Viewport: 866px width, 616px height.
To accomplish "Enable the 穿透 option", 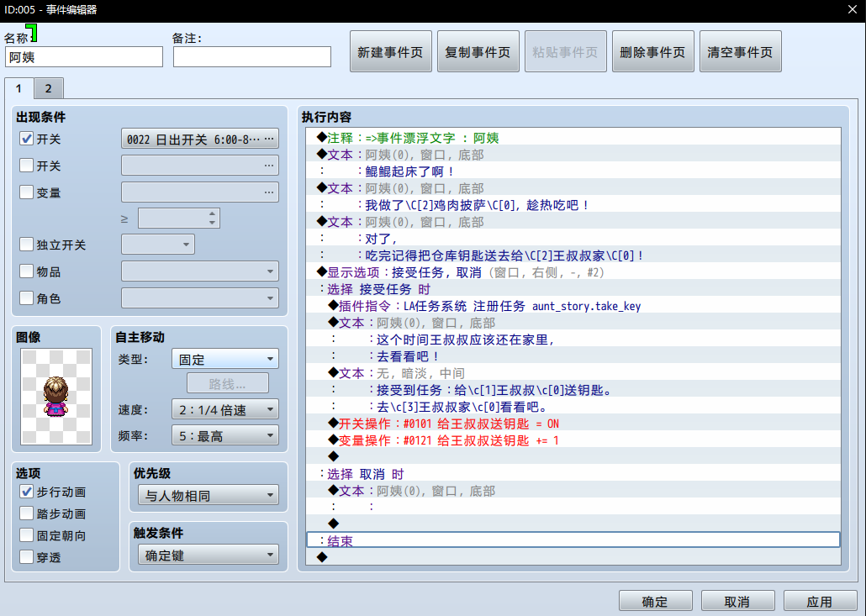I will 27,557.
